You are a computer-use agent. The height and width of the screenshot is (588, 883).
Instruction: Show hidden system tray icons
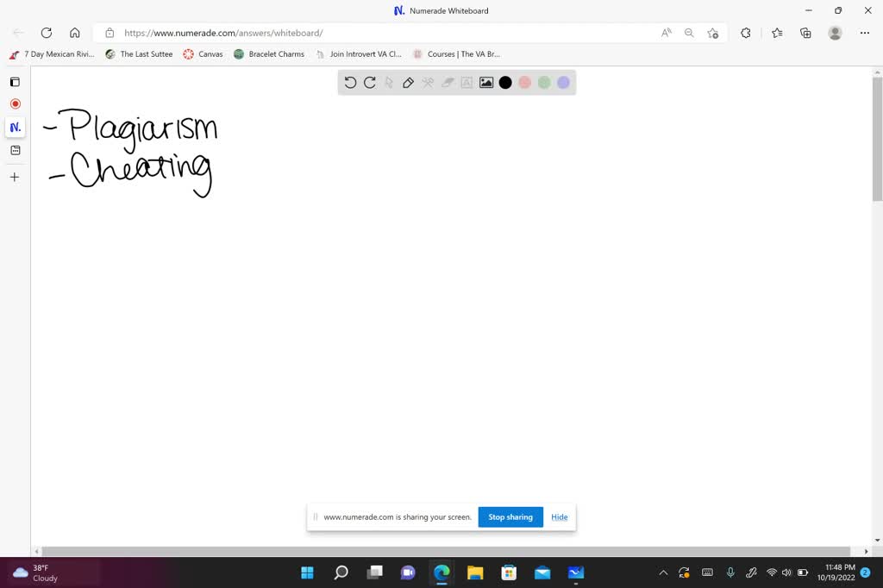click(x=663, y=572)
